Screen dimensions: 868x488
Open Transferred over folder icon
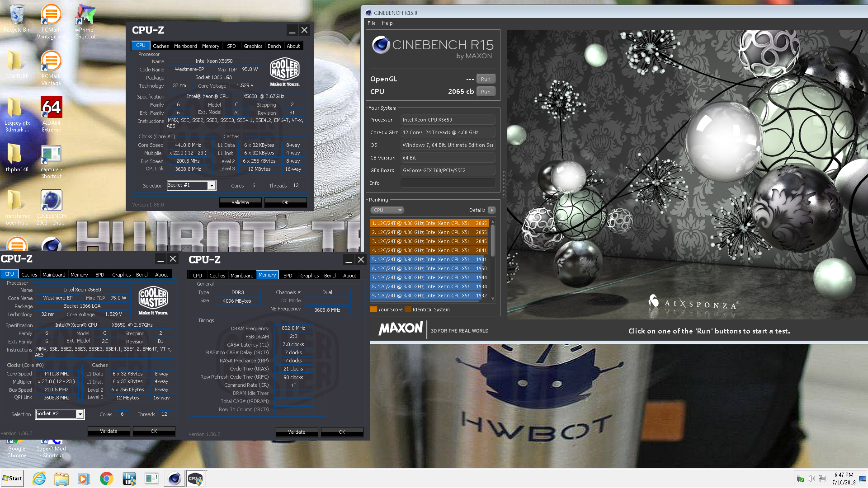[17, 207]
